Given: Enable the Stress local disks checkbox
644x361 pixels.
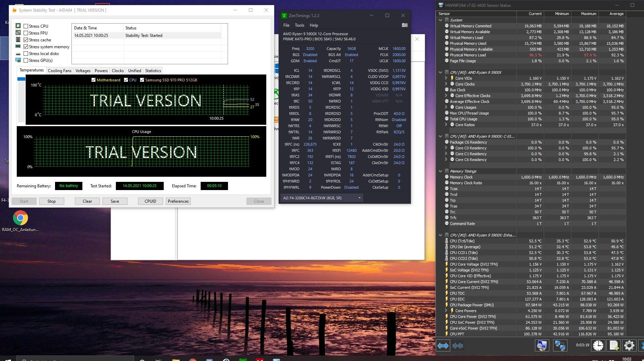Looking at the screenshot, I should (26, 54).
